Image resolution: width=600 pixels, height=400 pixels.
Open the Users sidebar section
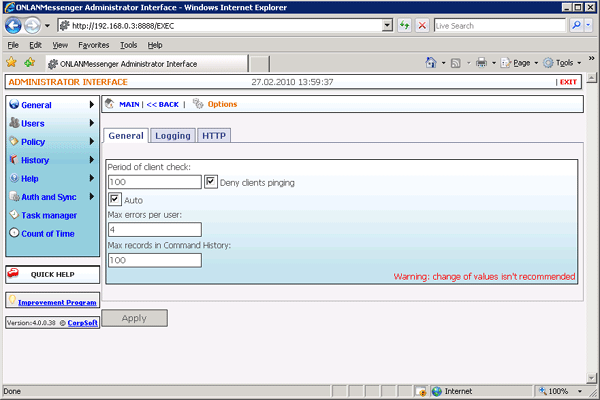[33, 124]
